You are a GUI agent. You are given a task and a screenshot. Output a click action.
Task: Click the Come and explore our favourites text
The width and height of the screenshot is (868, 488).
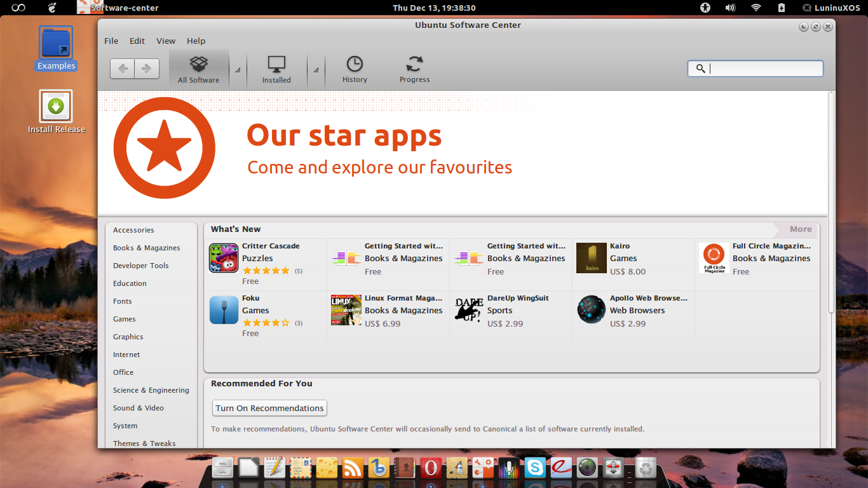379,167
